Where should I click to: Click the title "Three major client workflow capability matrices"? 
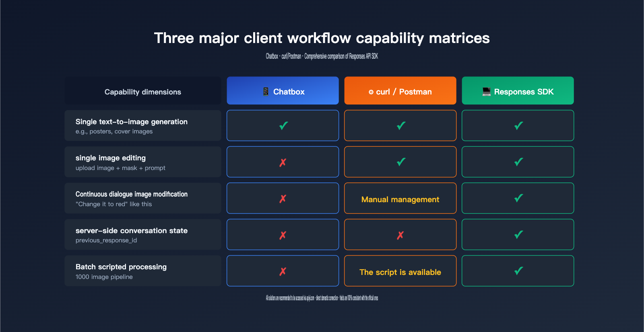(x=322, y=38)
